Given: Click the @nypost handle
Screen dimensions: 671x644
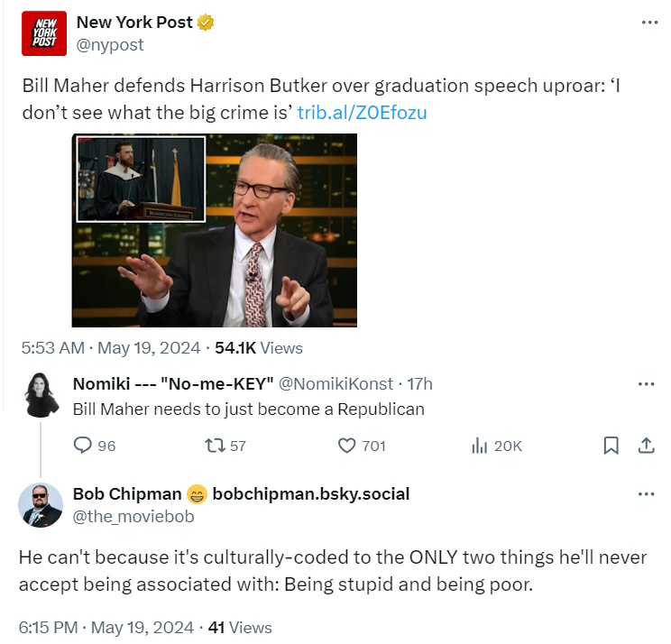Looking at the screenshot, I should (110, 44).
